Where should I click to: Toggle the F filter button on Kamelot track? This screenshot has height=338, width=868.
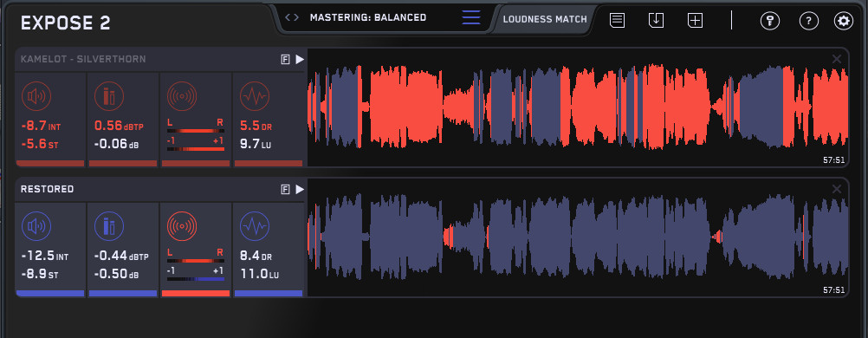point(286,60)
